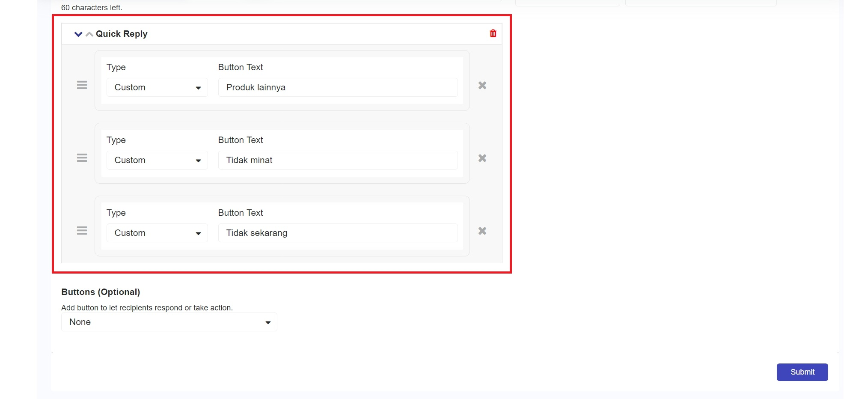This screenshot has width=868, height=399.
Task: Open the Type dropdown for "Produk lainnya"
Action: click(157, 87)
